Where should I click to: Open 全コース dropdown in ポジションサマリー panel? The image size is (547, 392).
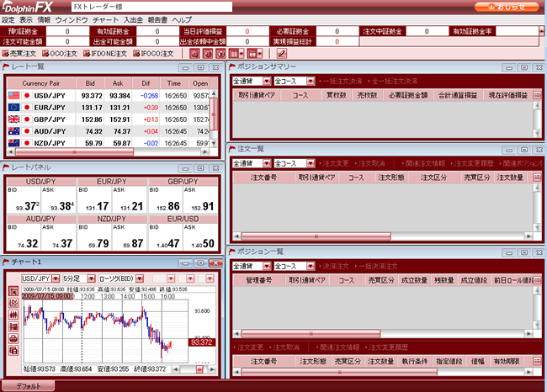311,82
